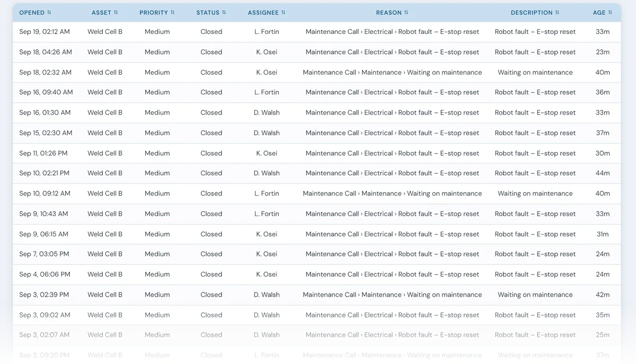This screenshot has width=636, height=364.
Task: Select the Sep 18, 02:32 AM opened cell
Action: click(45, 72)
